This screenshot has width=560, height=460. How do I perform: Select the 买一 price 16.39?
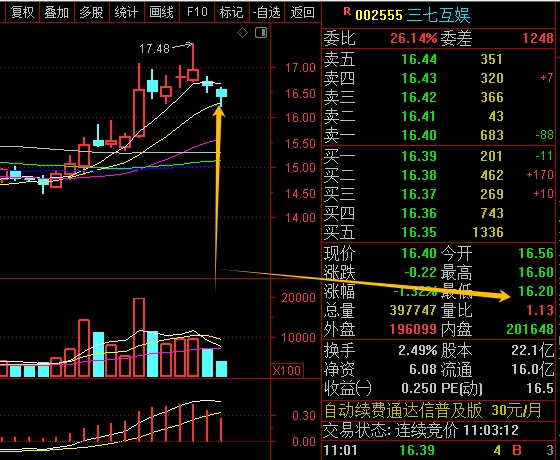click(419, 156)
